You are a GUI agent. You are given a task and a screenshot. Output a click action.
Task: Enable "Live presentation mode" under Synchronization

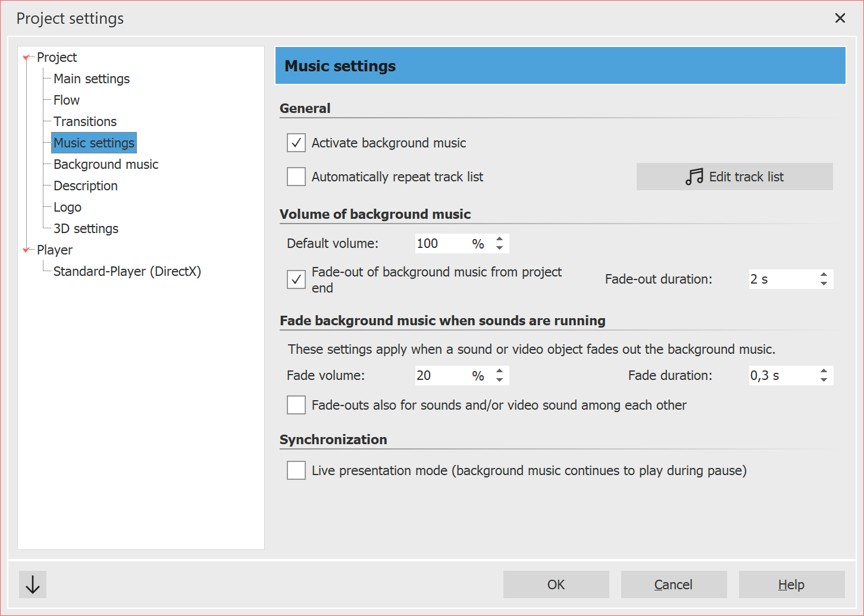click(x=296, y=470)
